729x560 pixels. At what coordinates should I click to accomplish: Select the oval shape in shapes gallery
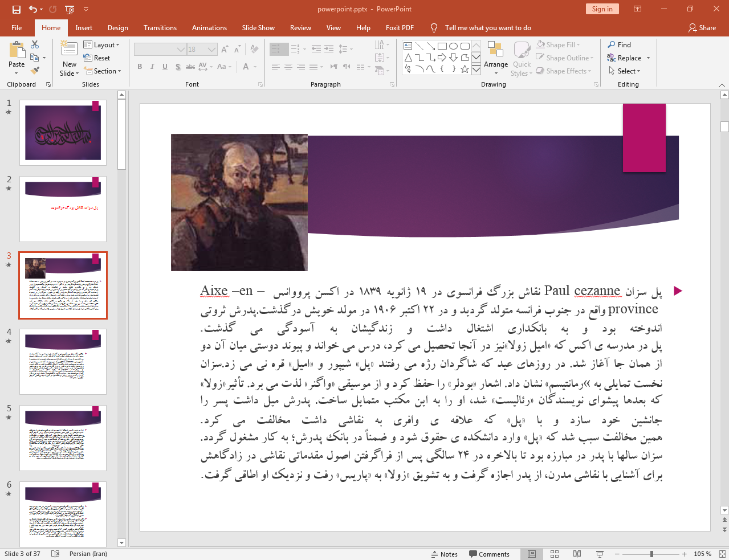453,46
